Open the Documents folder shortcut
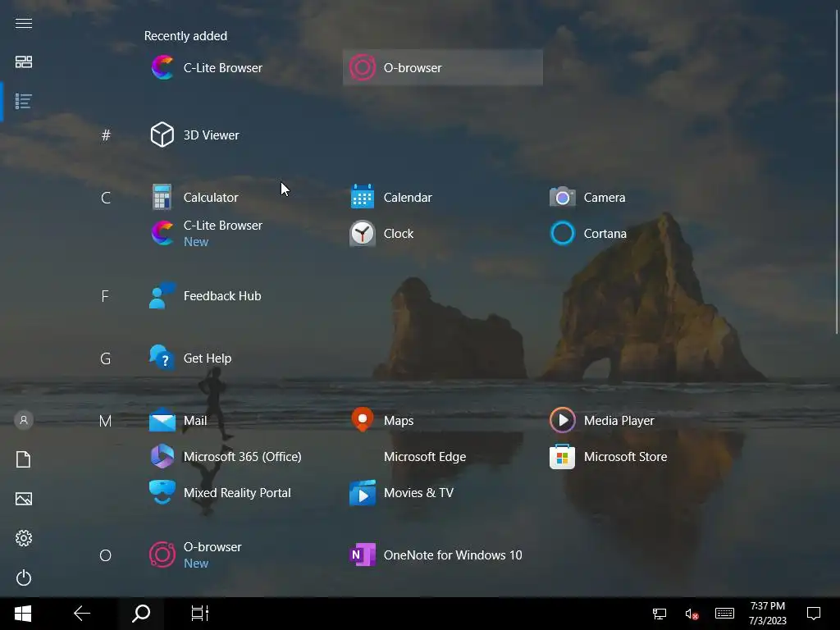 (24, 459)
